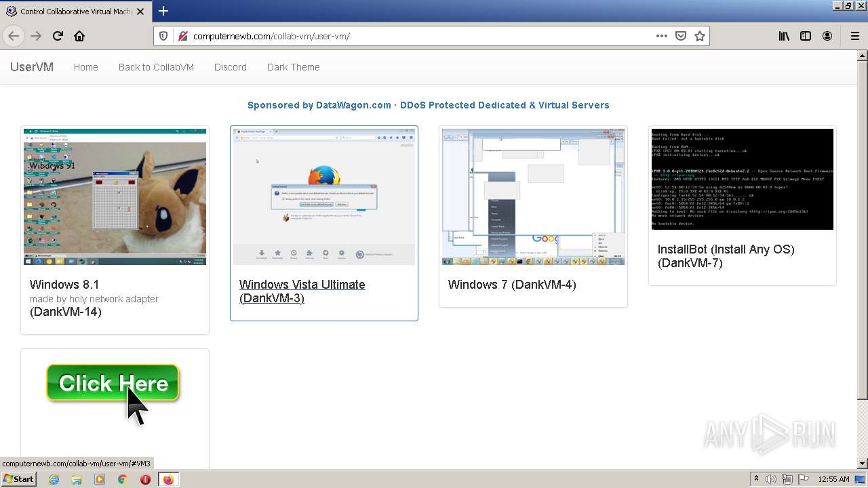Open the tracking protection shield icon
868x488 pixels.
coord(163,36)
